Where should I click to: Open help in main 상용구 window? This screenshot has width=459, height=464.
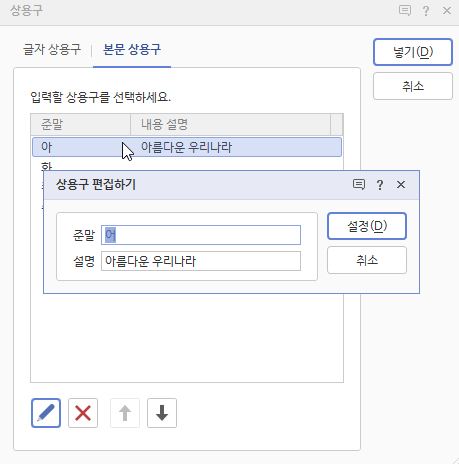point(426,11)
